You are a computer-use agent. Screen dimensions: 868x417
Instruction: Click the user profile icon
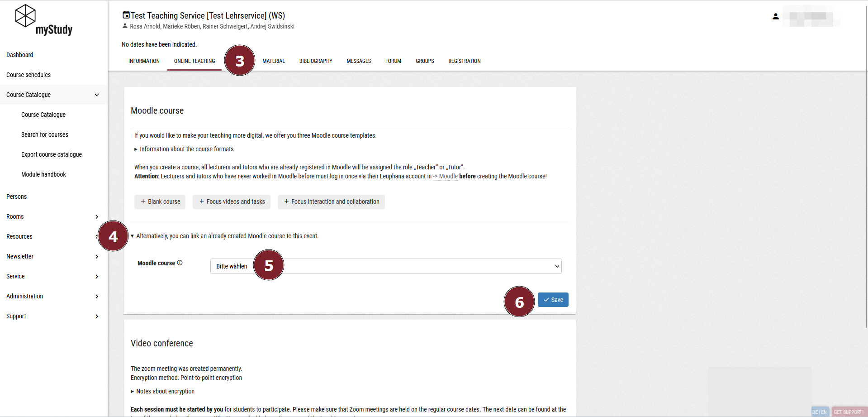coord(775,16)
